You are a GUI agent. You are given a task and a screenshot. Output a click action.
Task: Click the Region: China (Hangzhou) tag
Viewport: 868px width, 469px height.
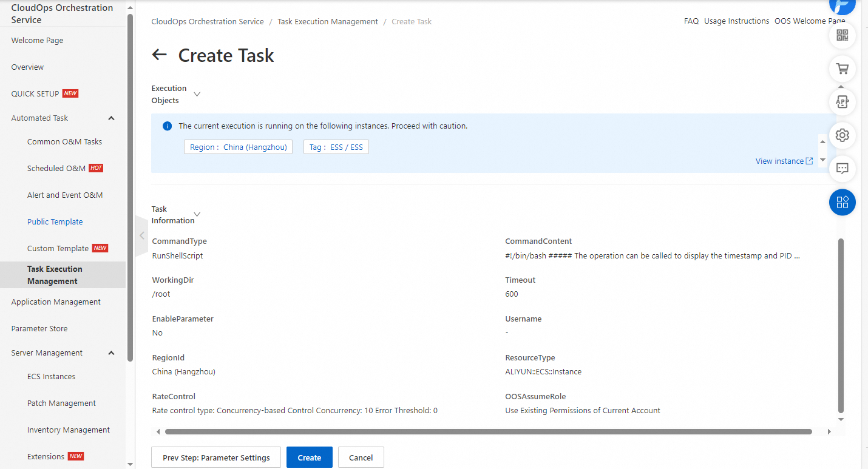click(x=238, y=147)
